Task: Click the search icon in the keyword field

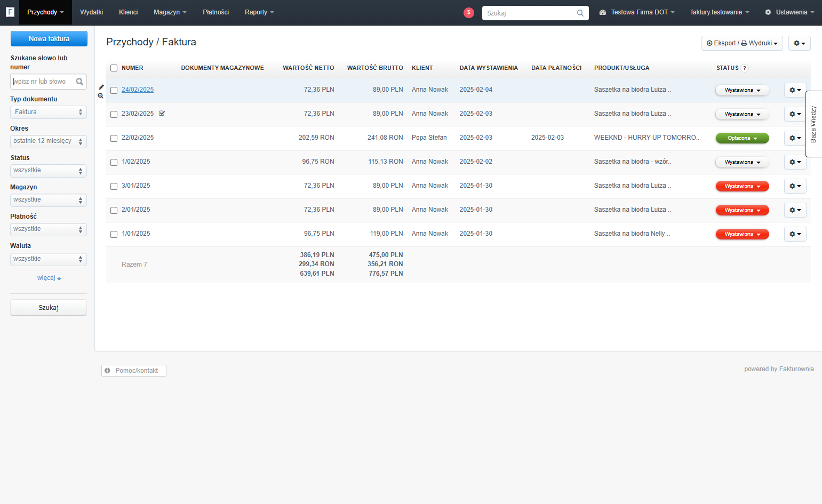Action: point(79,82)
